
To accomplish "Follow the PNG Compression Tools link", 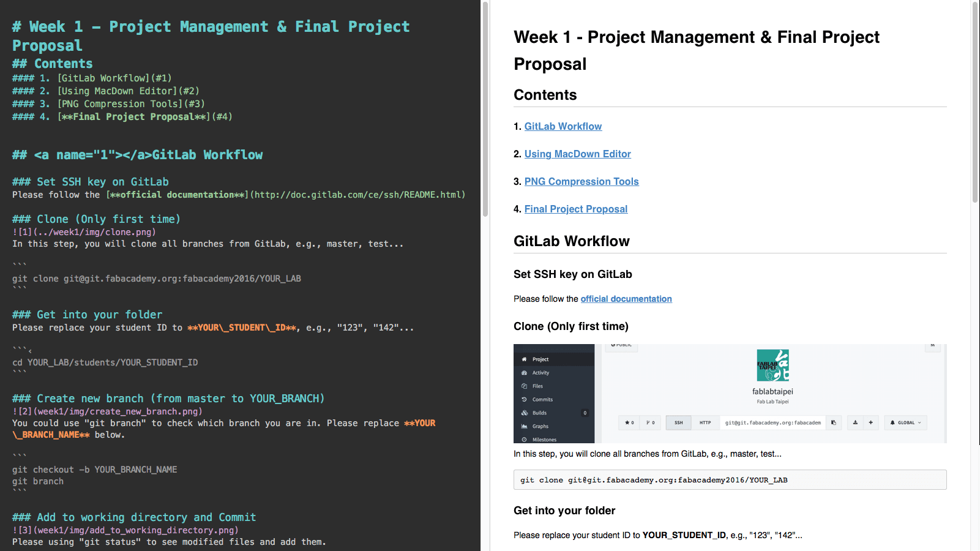I will coord(581,181).
